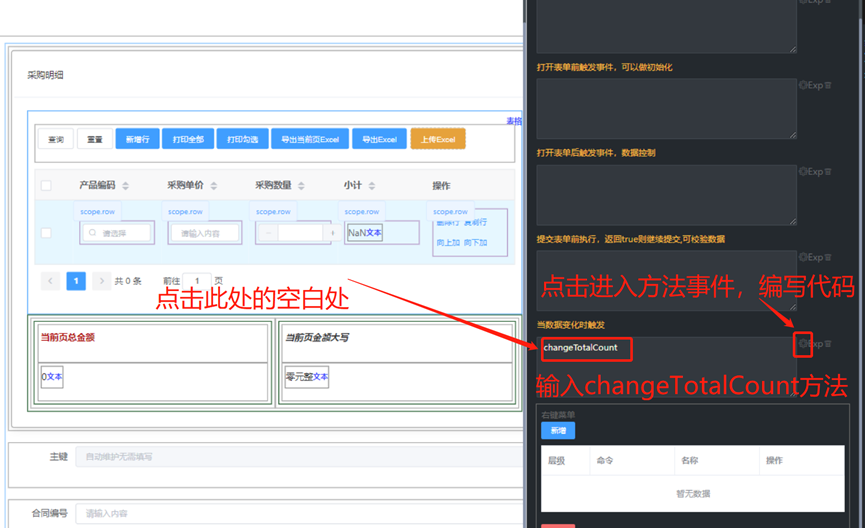Image resolution: width=865 pixels, height=528 pixels.
Task: Click Exp next to 提交表单前执行 textarea
Action: [x=815, y=257]
